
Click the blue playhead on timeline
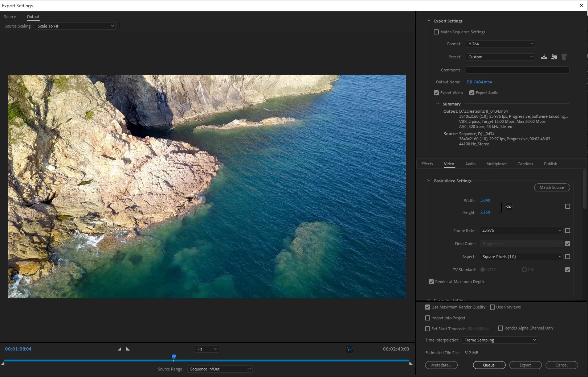(173, 357)
